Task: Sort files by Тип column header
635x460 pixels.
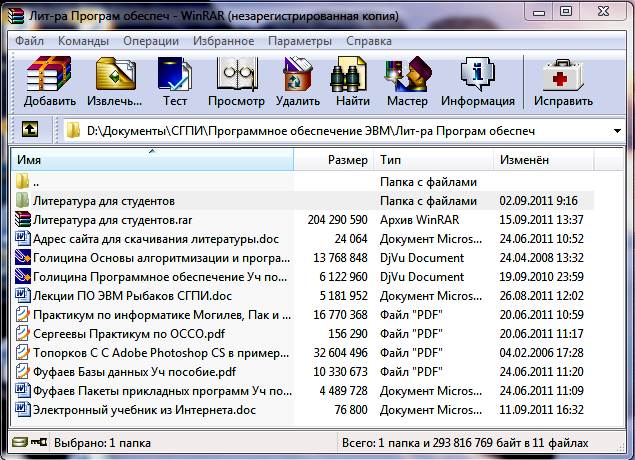Action: 433,160
